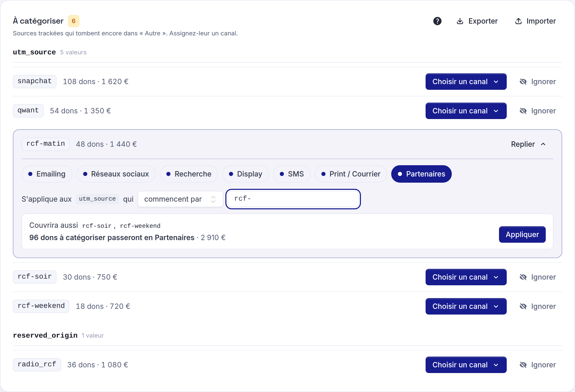Select the Emailing channel chip
Screen dimensions: 575x392
point(47,174)
